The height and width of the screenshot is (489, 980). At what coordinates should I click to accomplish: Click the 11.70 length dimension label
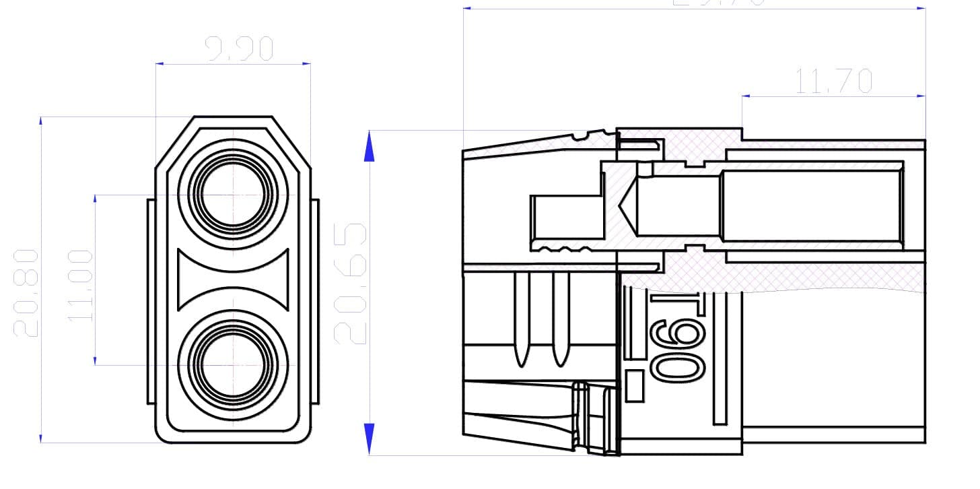[834, 81]
